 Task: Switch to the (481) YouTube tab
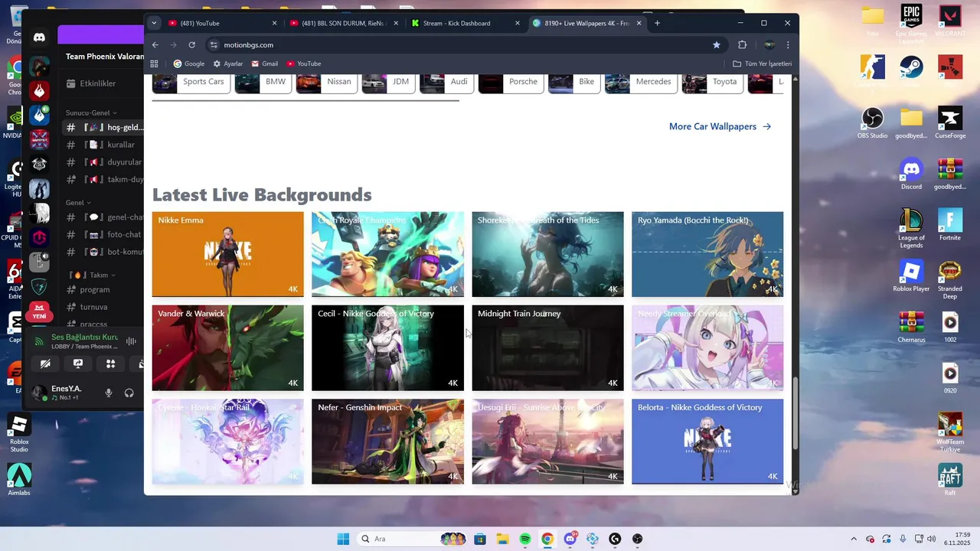pyautogui.click(x=222, y=23)
